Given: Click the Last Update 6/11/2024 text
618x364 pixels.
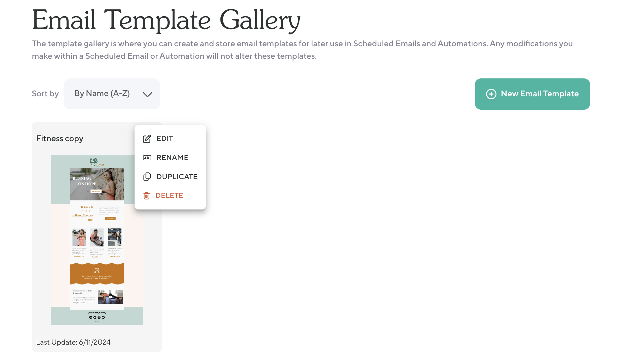Looking at the screenshot, I should (x=73, y=342).
